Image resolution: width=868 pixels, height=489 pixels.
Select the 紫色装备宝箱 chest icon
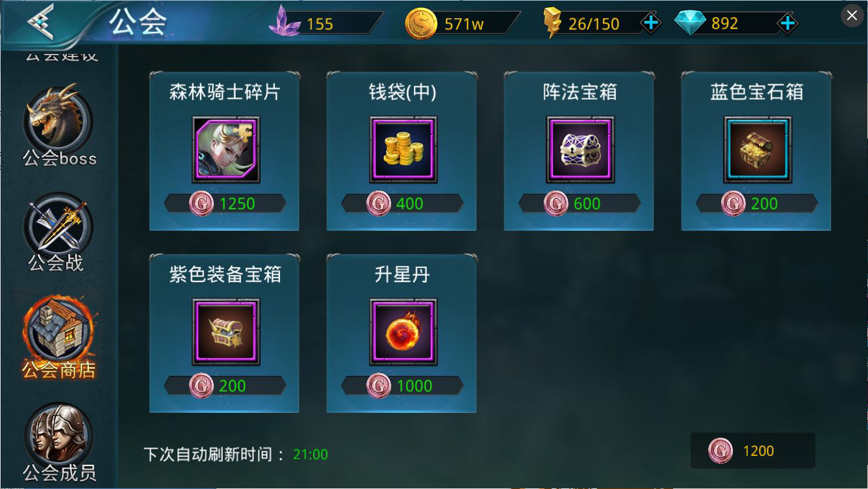point(226,332)
